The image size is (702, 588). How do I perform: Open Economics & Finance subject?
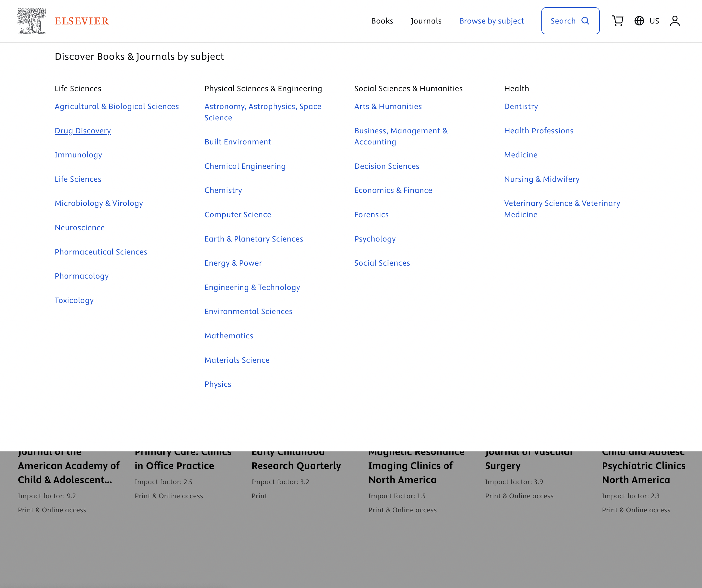393,190
